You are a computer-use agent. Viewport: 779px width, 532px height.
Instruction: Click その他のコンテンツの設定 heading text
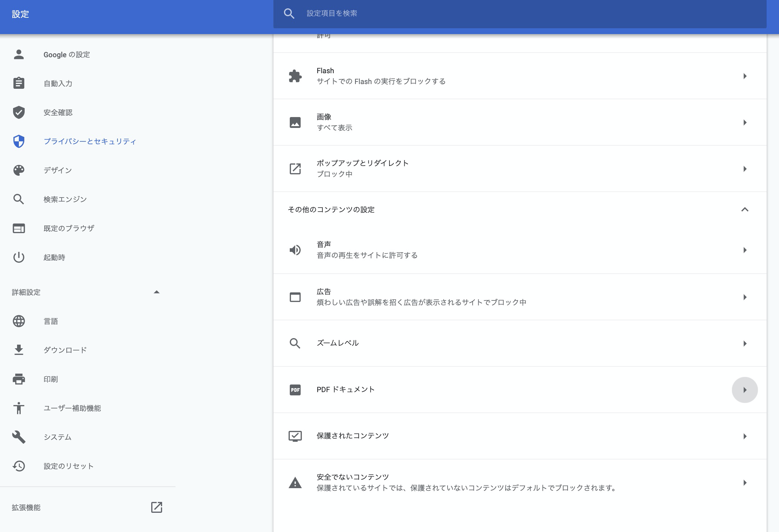(x=331, y=209)
